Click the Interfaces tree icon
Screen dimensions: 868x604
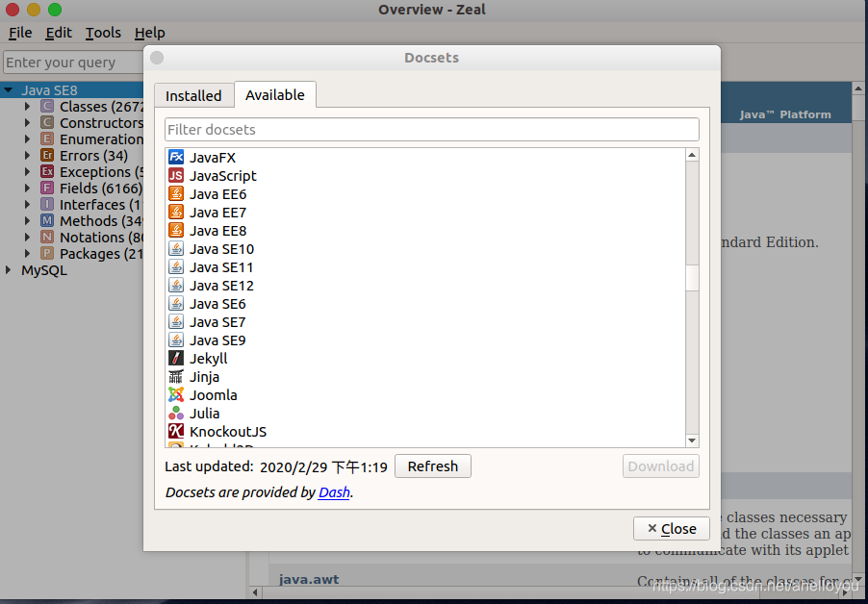[47, 204]
